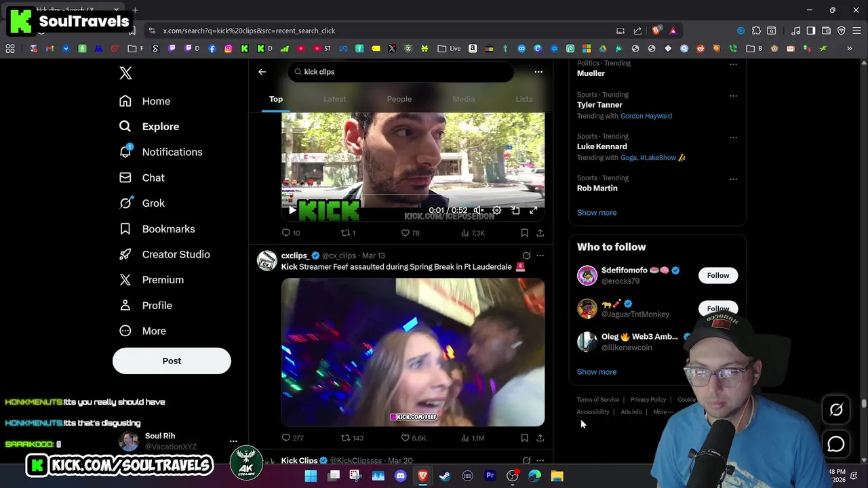868x488 pixels.
Task: Share the cxclips_ post
Action: (540, 439)
